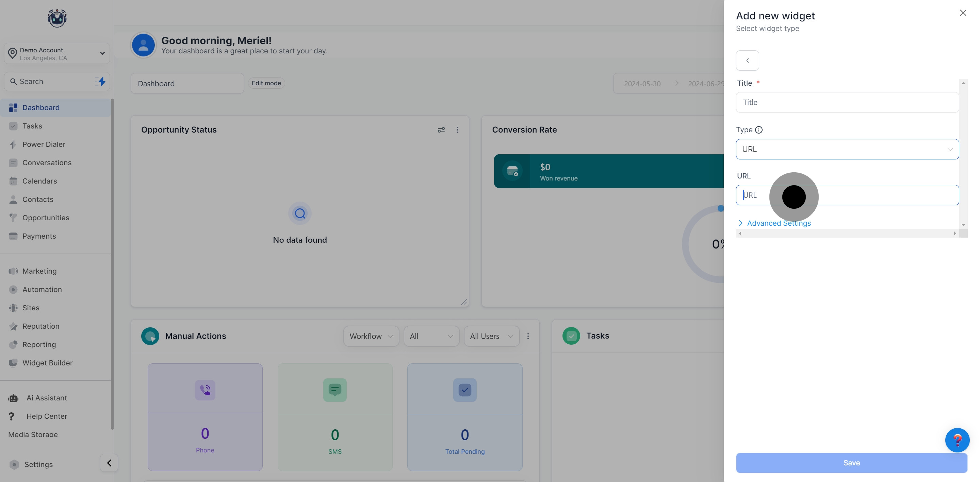Collapse the sidebar with arrow button
Viewport: 980px width, 482px height.
click(109, 463)
